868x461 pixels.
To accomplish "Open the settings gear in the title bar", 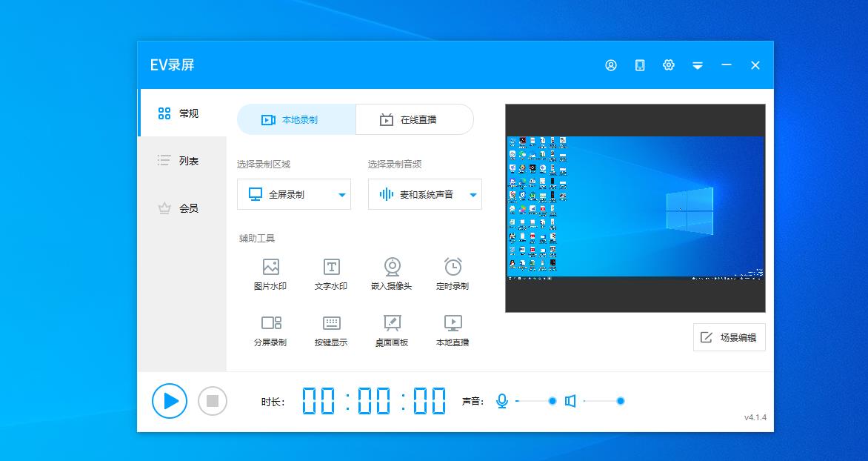I will pyautogui.click(x=668, y=65).
